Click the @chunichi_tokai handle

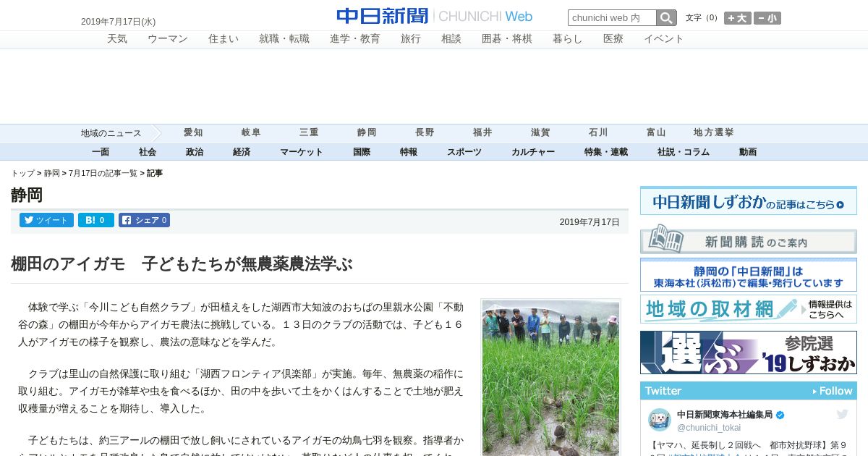click(x=709, y=428)
